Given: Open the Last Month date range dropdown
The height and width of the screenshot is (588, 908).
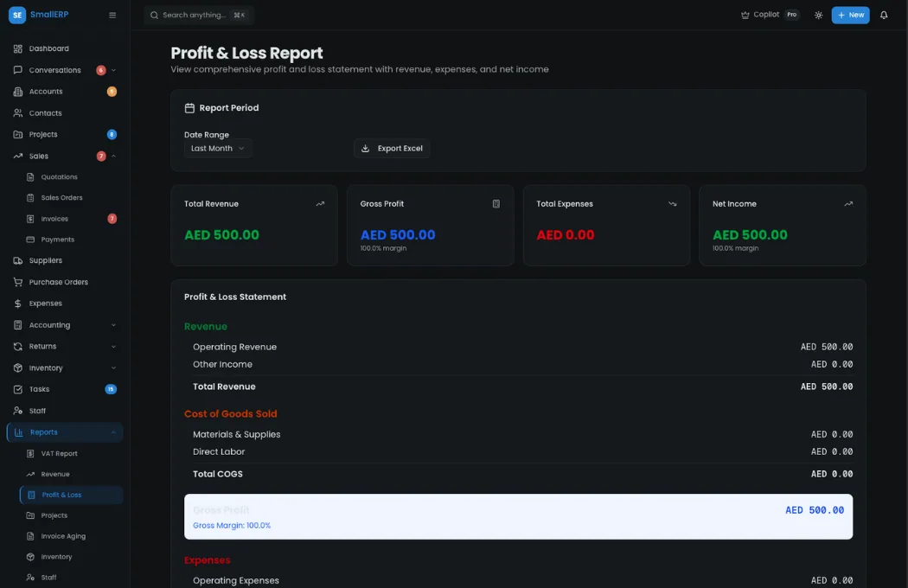Looking at the screenshot, I should [x=218, y=149].
